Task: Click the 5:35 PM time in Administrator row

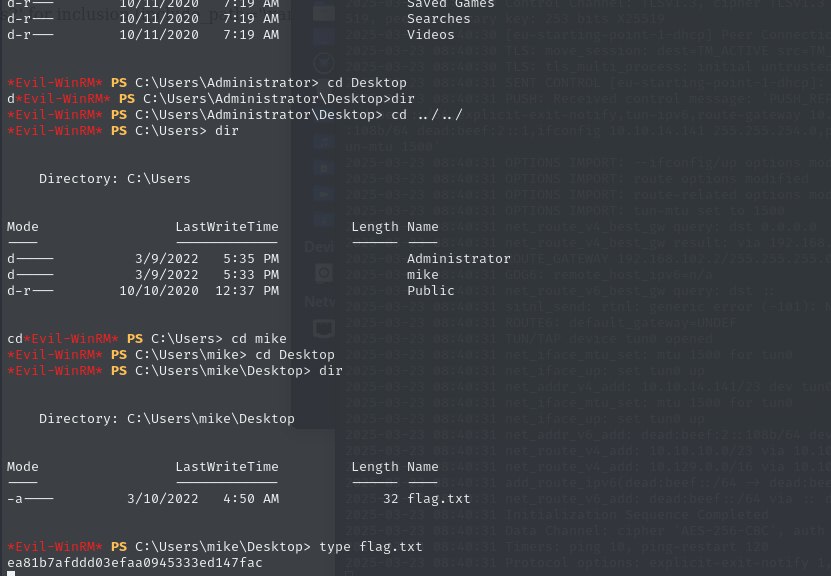Action: pos(251,259)
